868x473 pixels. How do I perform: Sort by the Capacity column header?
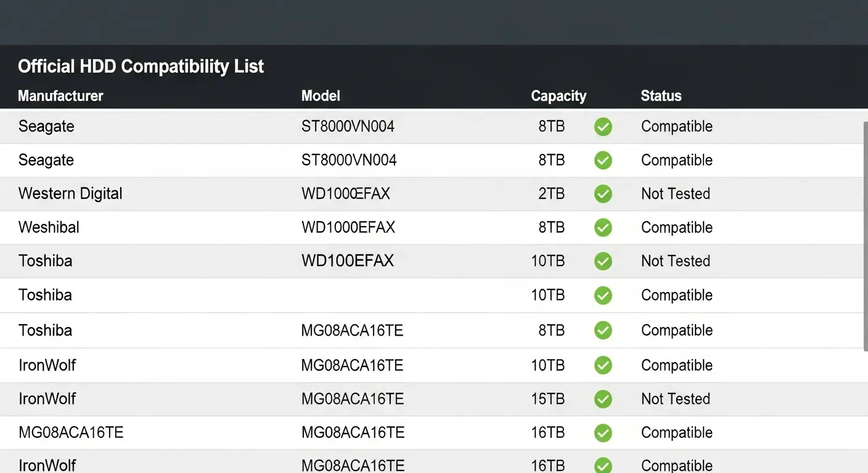(x=559, y=96)
